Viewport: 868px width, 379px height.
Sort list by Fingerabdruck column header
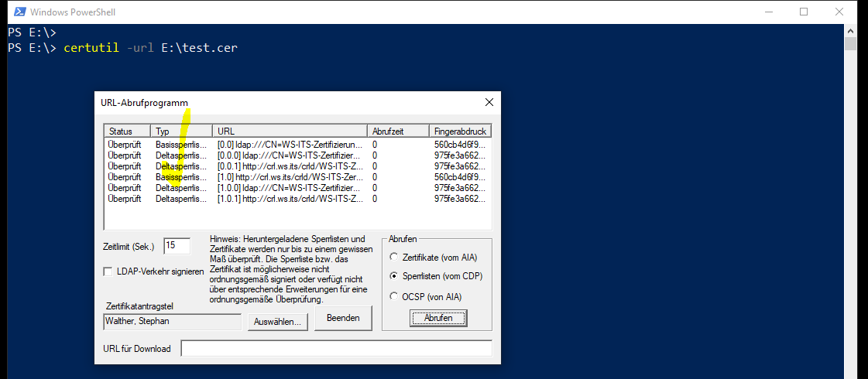pos(461,131)
